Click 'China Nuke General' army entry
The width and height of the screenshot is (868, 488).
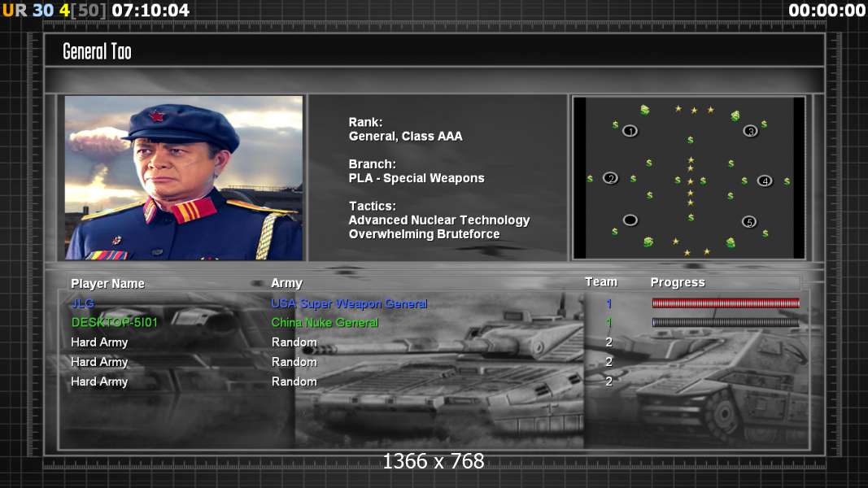pyautogui.click(x=325, y=323)
